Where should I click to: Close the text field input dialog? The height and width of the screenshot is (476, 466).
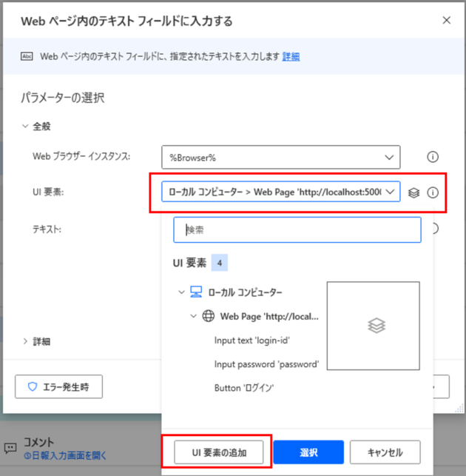click(446, 20)
